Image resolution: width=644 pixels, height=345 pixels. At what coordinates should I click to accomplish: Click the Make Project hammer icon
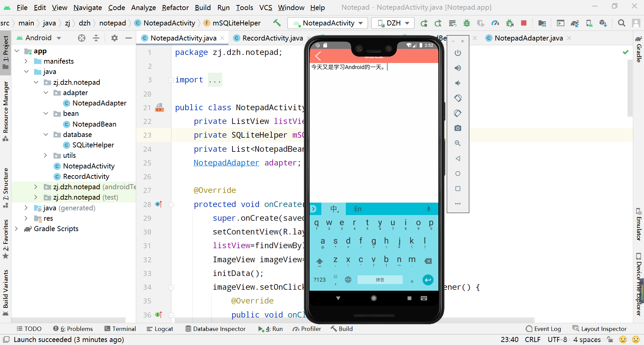click(x=277, y=23)
